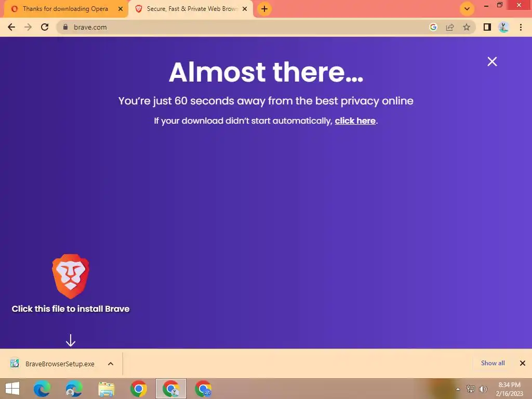Switch to the active Chrome profile window

click(x=170, y=389)
